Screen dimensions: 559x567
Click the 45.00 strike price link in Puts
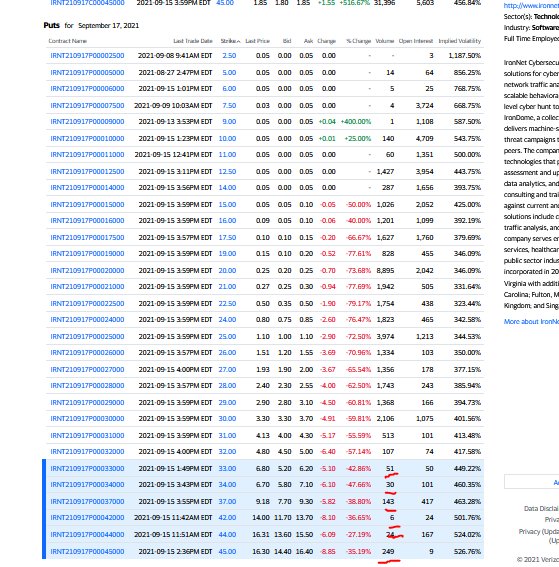(227, 551)
